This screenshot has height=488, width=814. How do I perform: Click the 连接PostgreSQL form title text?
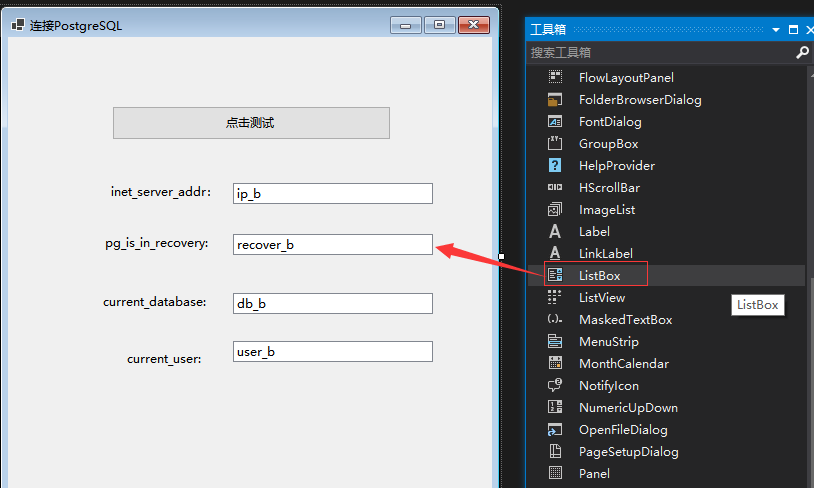[x=76, y=25]
